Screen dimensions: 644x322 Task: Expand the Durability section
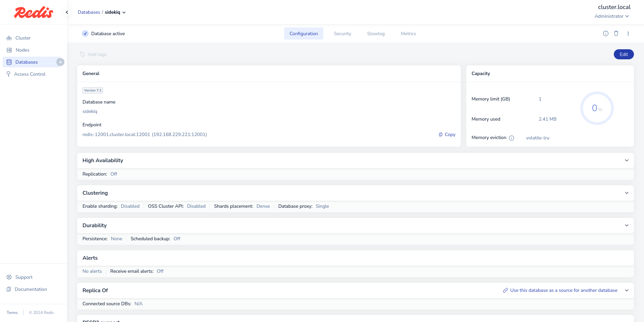pos(627,226)
